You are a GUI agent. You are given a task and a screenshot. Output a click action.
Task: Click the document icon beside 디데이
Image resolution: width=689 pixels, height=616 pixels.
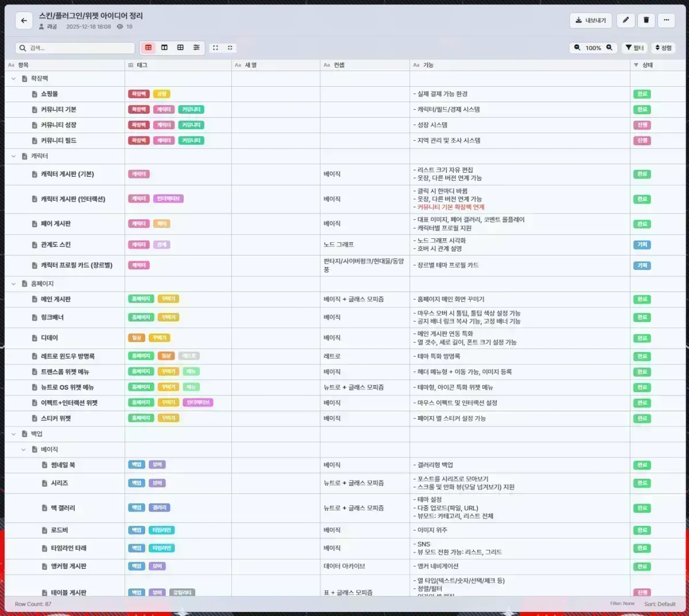(34, 338)
